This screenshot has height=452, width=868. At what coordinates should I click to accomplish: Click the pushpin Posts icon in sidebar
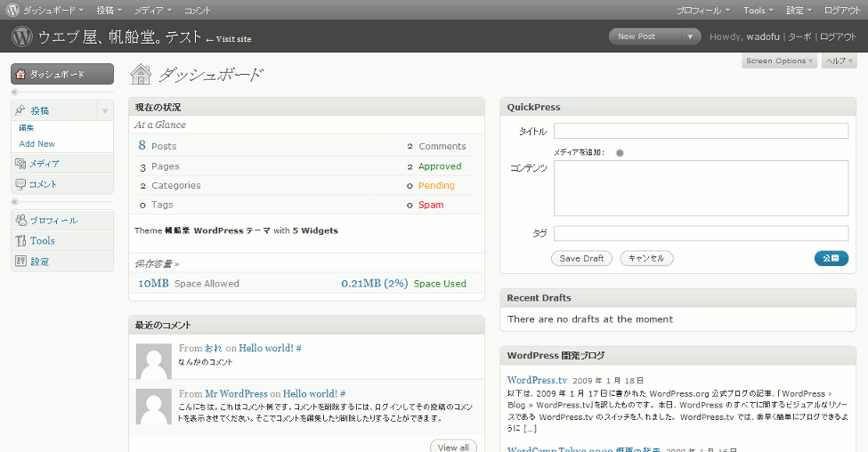pos(21,110)
